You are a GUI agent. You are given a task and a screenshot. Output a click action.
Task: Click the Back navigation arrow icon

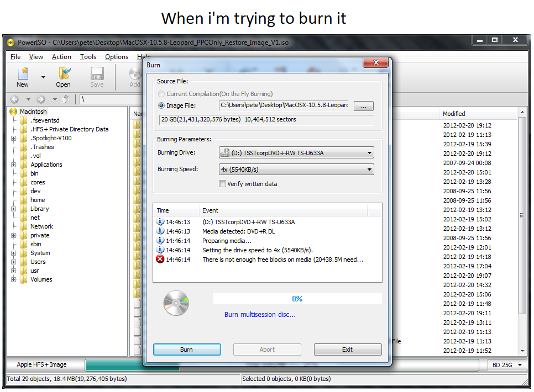point(14,99)
